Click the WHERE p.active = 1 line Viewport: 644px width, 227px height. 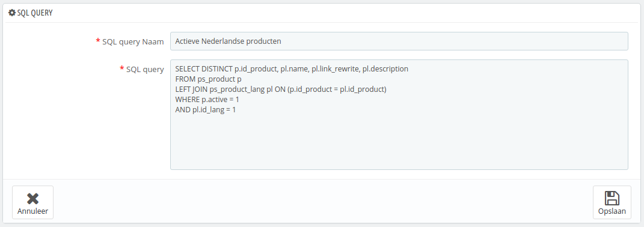(207, 100)
